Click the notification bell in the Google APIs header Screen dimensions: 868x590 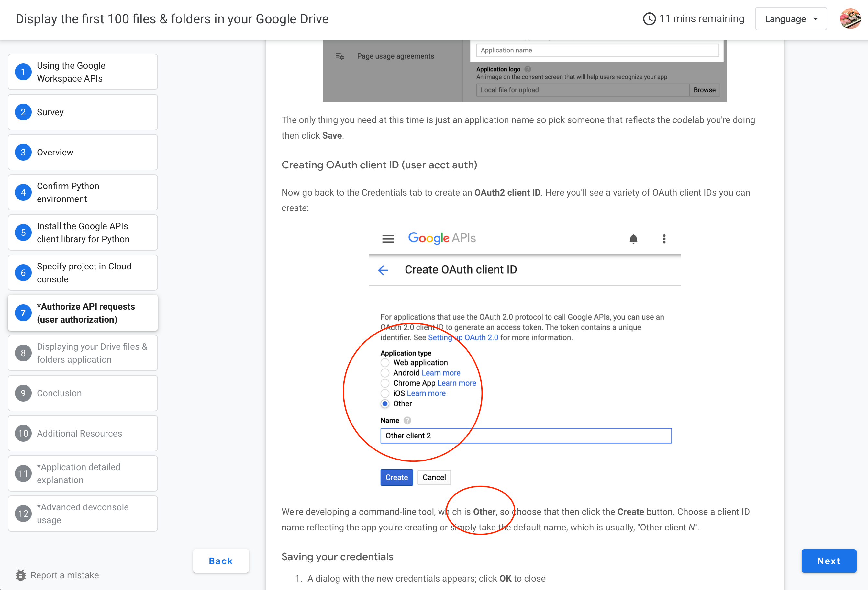pos(633,239)
